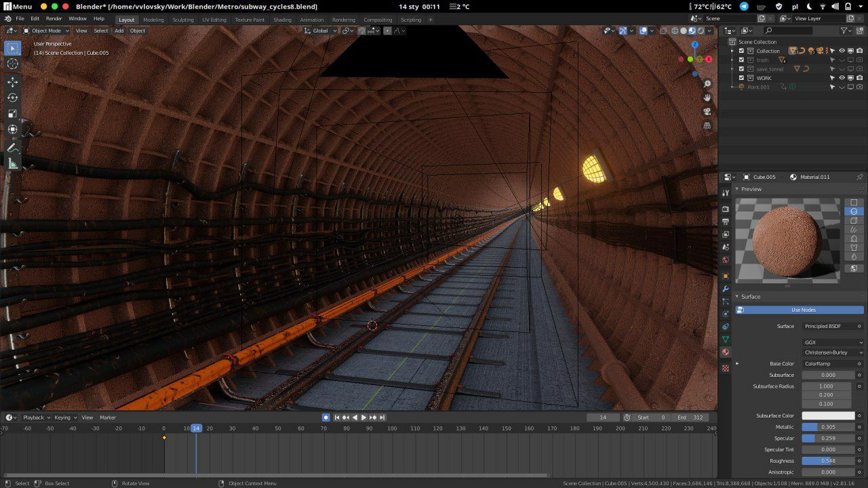Toggle X-Ray in the viewport header
868x488 pixels.
click(663, 30)
